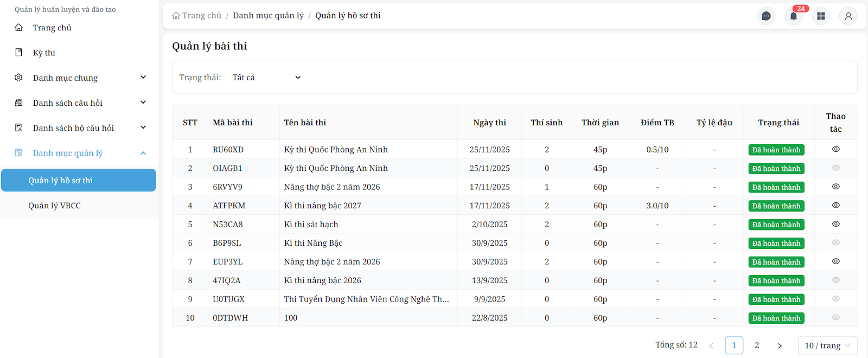
Task: Open the apps grid icon
Action: click(821, 16)
